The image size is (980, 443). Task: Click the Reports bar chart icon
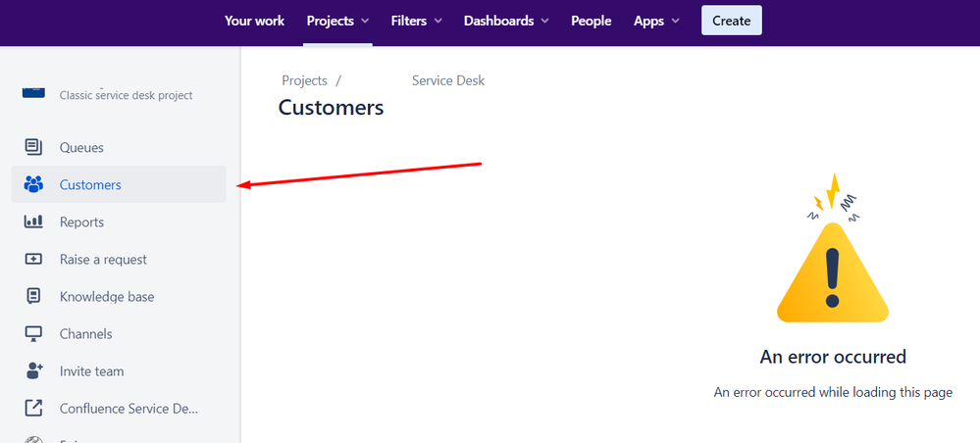(33, 221)
